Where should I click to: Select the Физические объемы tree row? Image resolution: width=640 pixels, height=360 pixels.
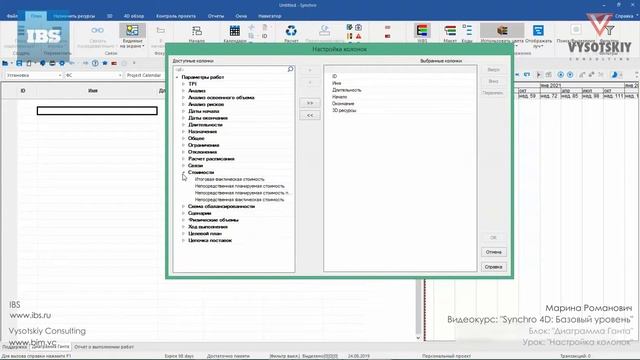[213, 220]
